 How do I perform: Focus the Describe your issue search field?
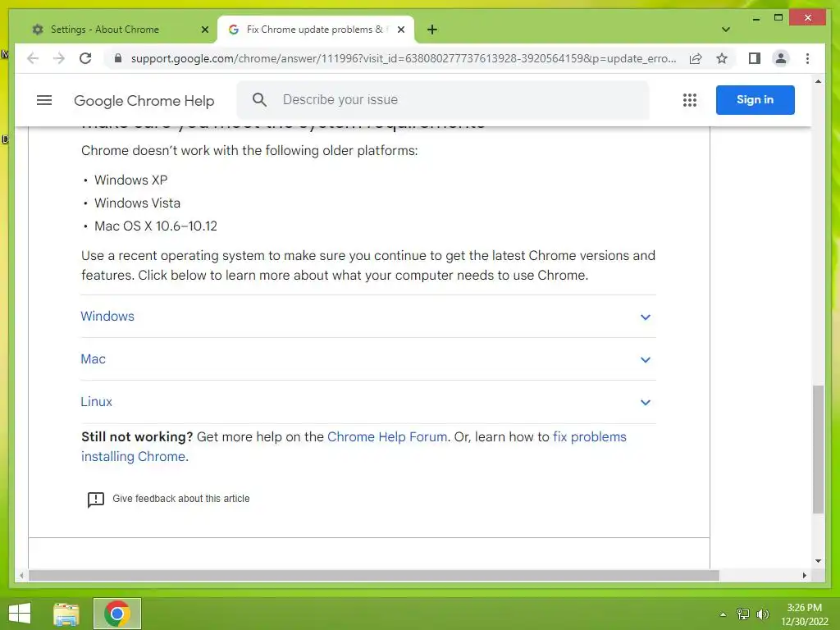(442, 99)
